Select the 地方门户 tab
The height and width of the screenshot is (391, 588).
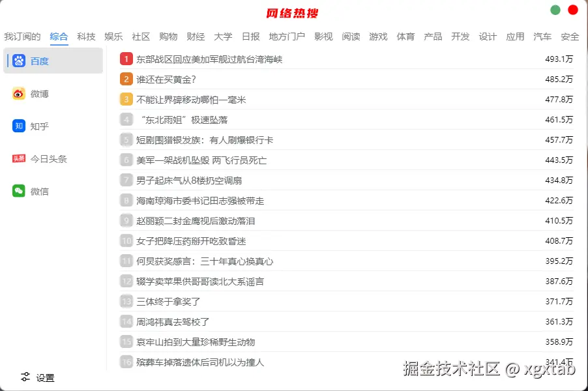pyautogui.click(x=287, y=37)
